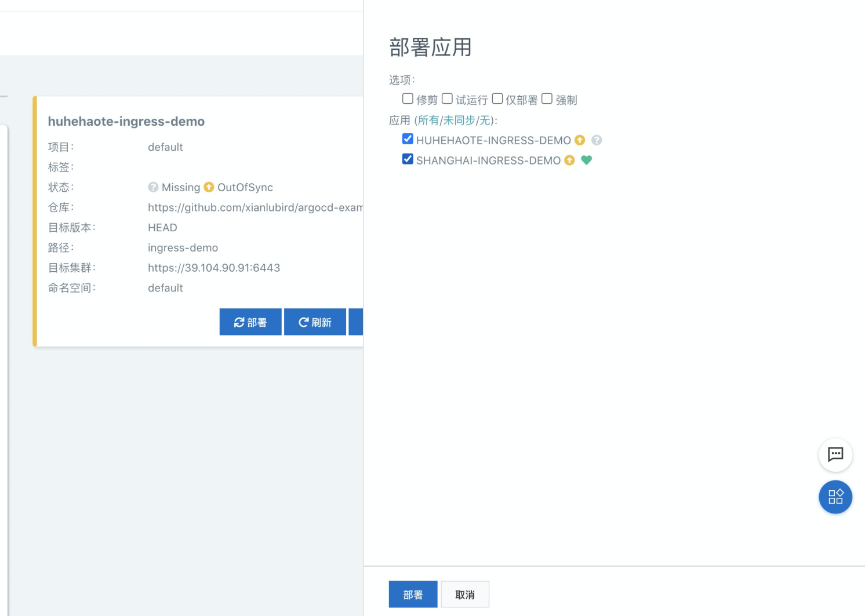Open the huhehaote-ingress-demo application title
865x616 pixels.
point(126,121)
